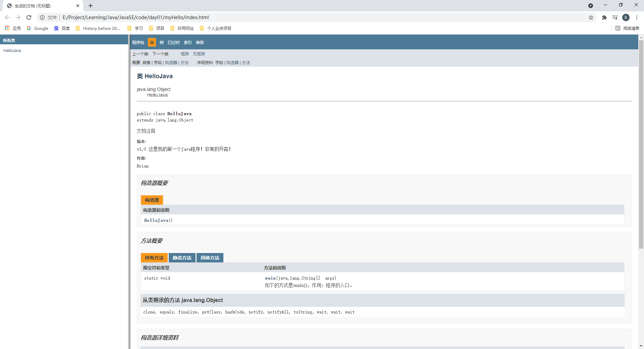
Task: Go forward in browser history
Action: (x=18, y=17)
